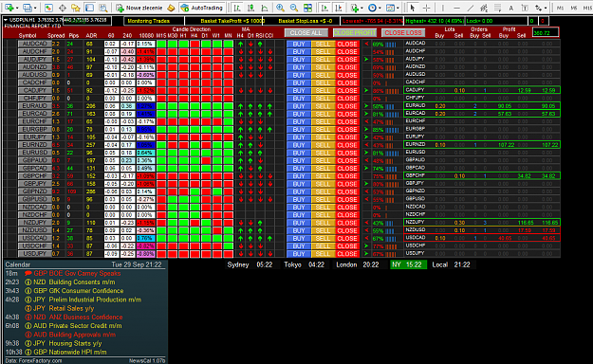Zoom out on the chart
The height and width of the screenshot is (364, 593).
(294, 8)
